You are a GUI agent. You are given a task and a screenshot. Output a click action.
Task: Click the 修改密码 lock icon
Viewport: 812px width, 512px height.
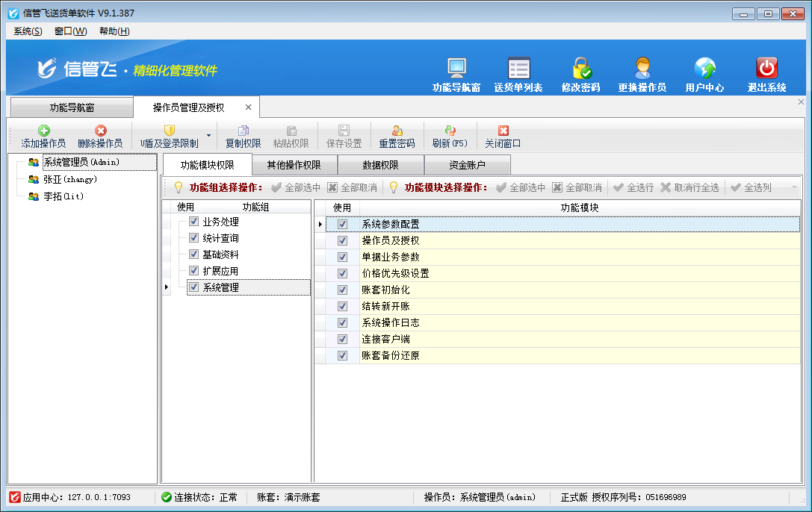coord(580,69)
